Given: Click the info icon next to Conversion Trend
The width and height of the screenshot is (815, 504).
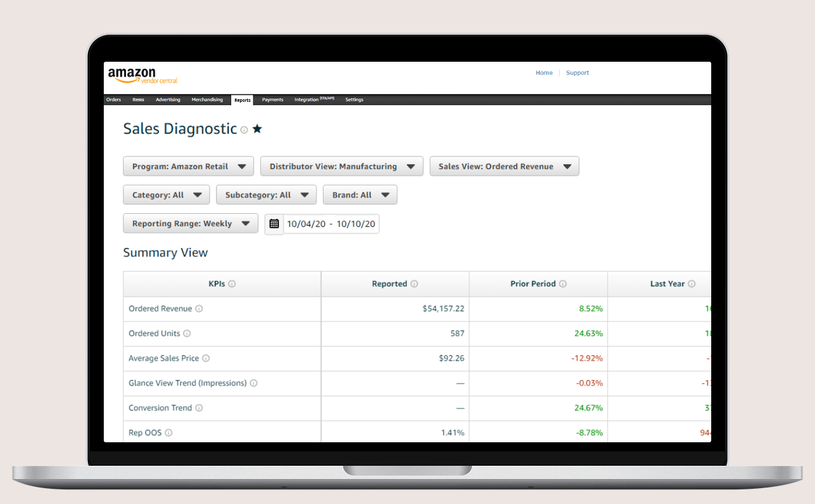Looking at the screenshot, I should click(x=199, y=408).
